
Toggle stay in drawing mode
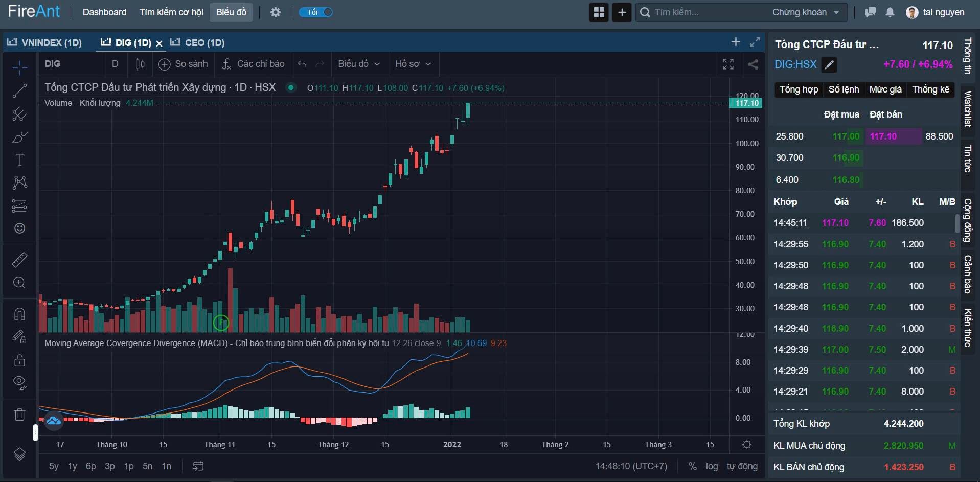pyautogui.click(x=19, y=337)
